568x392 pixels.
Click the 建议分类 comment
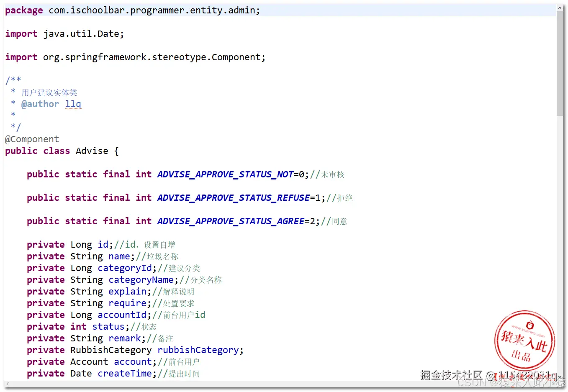tap(179, 268)
